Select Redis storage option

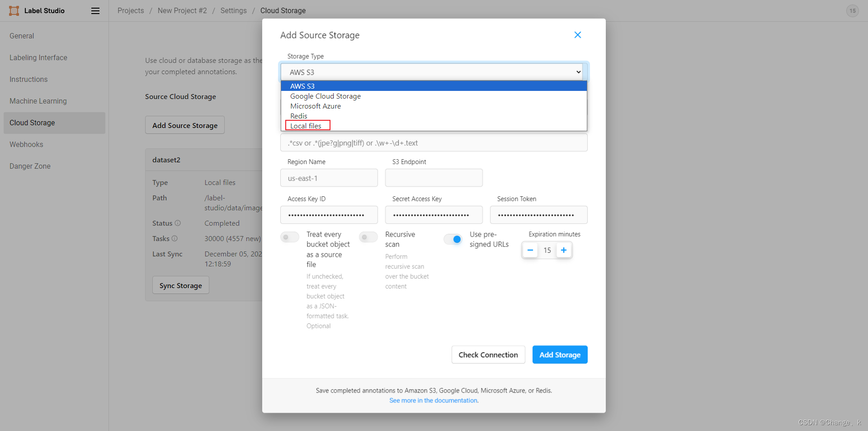(434, 116)
